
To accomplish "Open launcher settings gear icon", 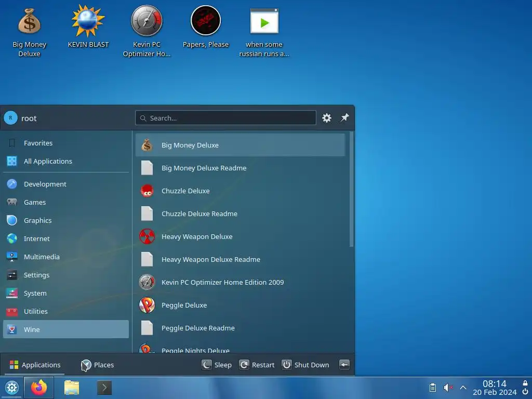I will pyautogui.click(x=326, y=118).
